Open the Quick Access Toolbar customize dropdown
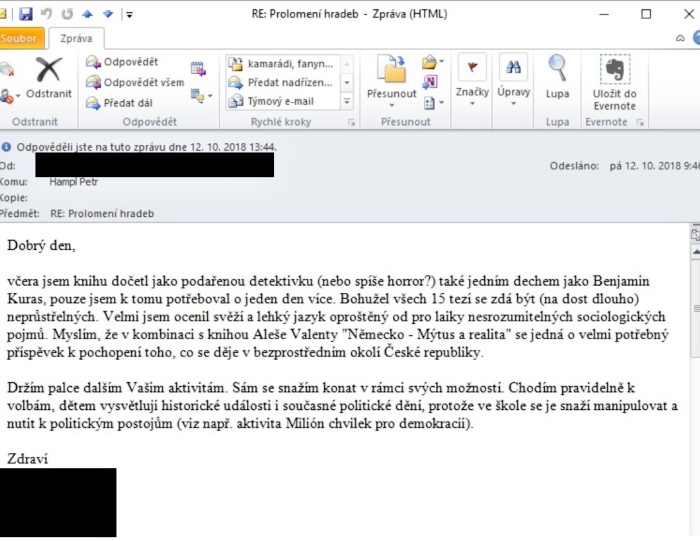Screen dimensions: 700x541 (130, 15)
